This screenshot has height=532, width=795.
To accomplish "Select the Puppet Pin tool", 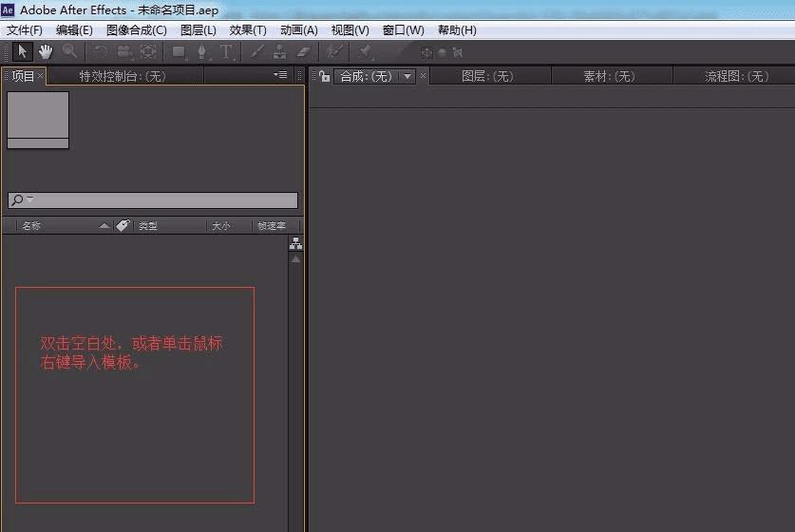I will [365, 51].
